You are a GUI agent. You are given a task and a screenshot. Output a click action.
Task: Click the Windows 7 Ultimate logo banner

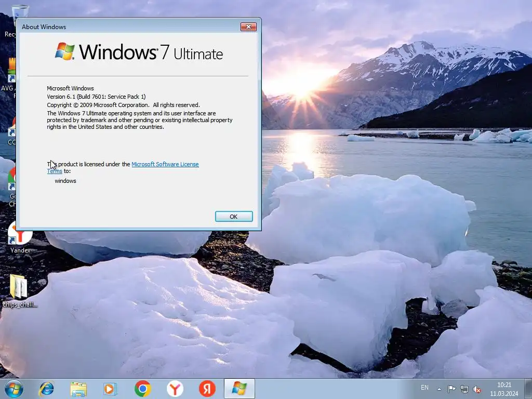[139, 52]
